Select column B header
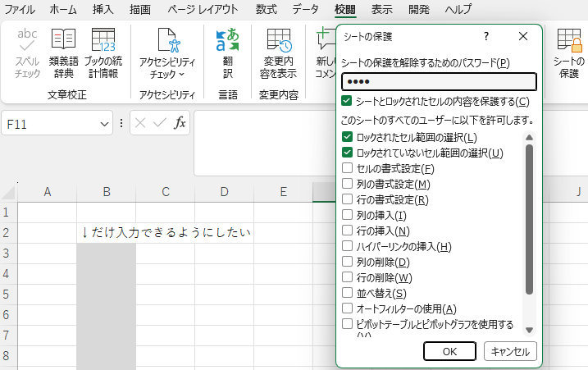 [x=107, y=192]
